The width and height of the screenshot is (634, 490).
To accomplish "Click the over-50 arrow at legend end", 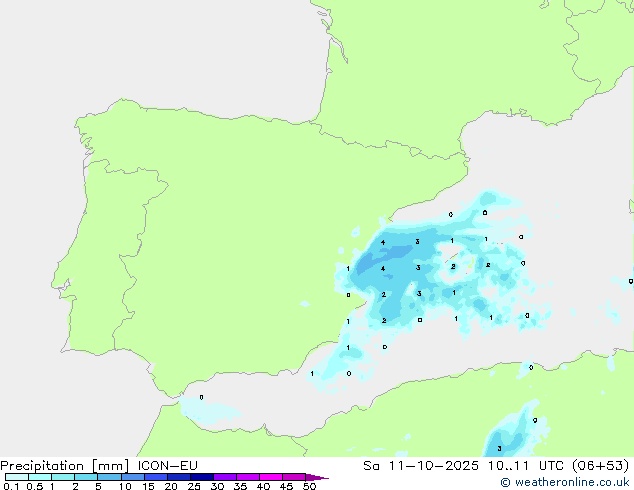I will click(317, 477).
